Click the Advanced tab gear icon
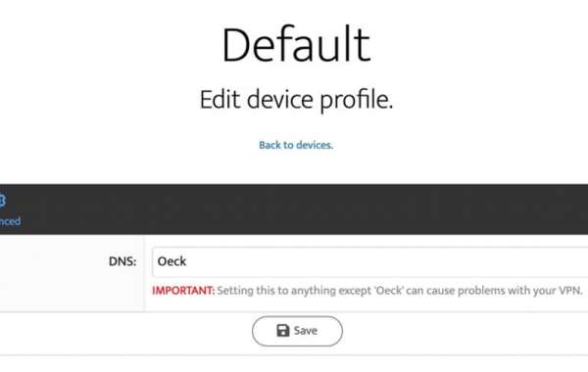 2,201
